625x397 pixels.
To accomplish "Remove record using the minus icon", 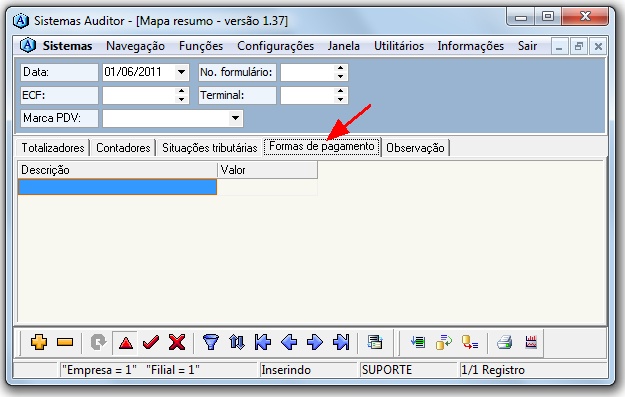I will coord(65,342).
